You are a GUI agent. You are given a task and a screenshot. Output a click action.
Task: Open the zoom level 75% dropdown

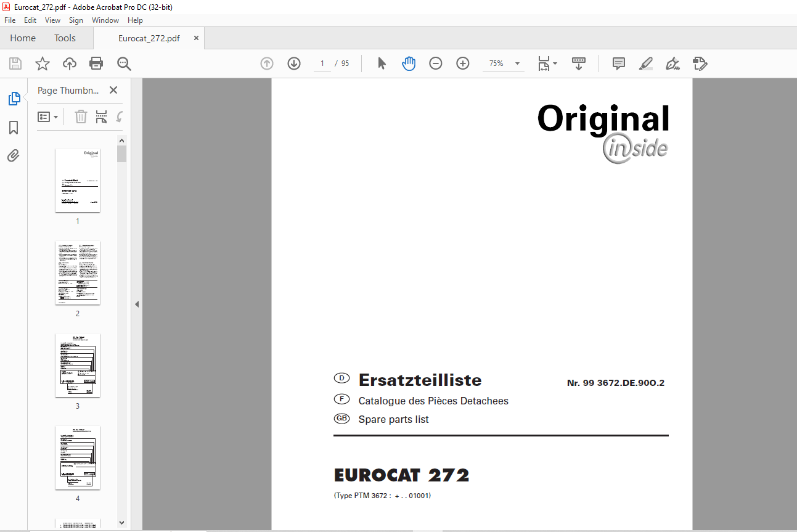504,63
